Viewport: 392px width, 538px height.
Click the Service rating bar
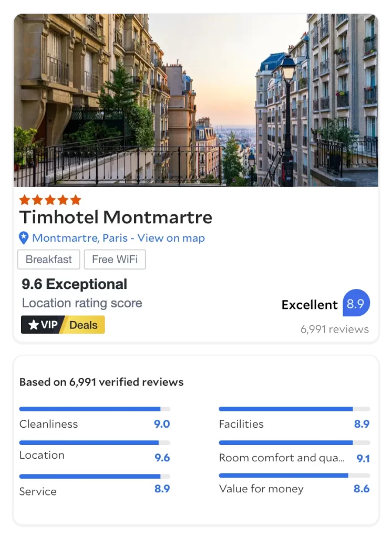point(95,477)
